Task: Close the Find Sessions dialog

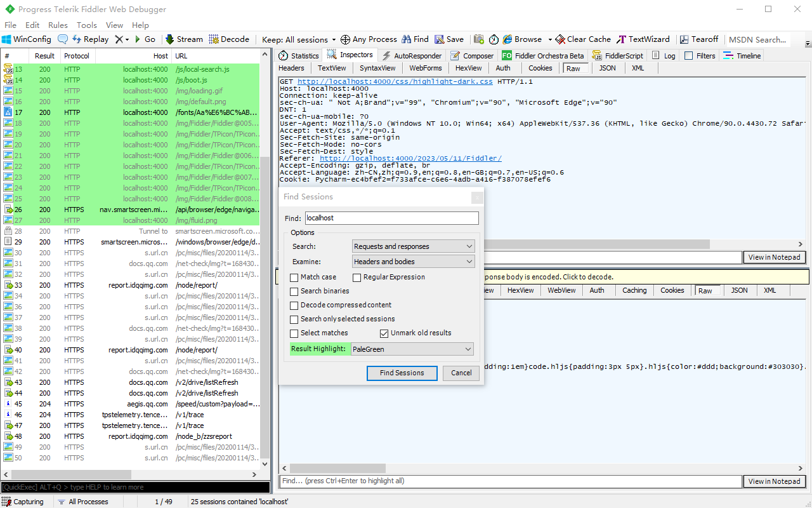Action: click(x=477, y=197)
